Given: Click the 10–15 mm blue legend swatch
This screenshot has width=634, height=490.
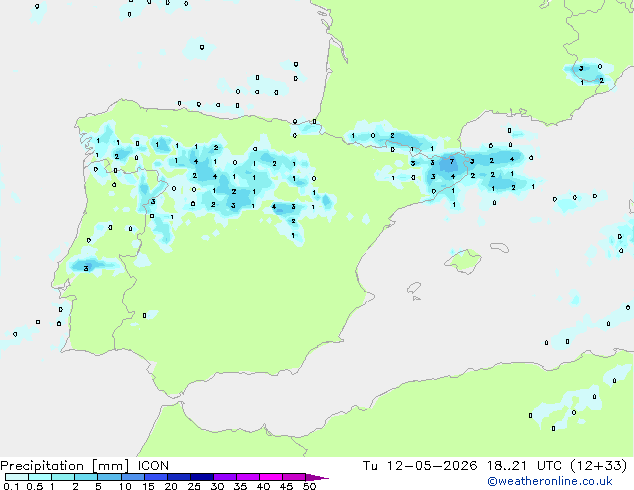Looking at the screenshot, I should 132,477.
